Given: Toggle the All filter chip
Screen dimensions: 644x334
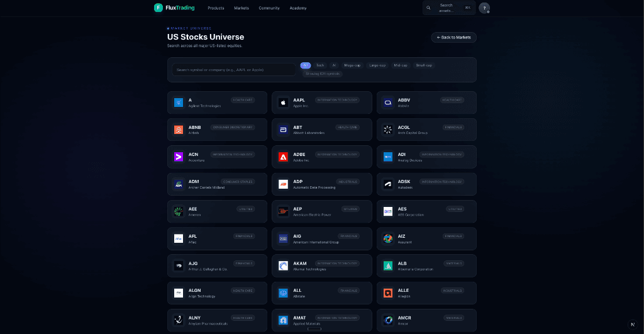Looking at the screenshot, I should (x=306, y=65).
